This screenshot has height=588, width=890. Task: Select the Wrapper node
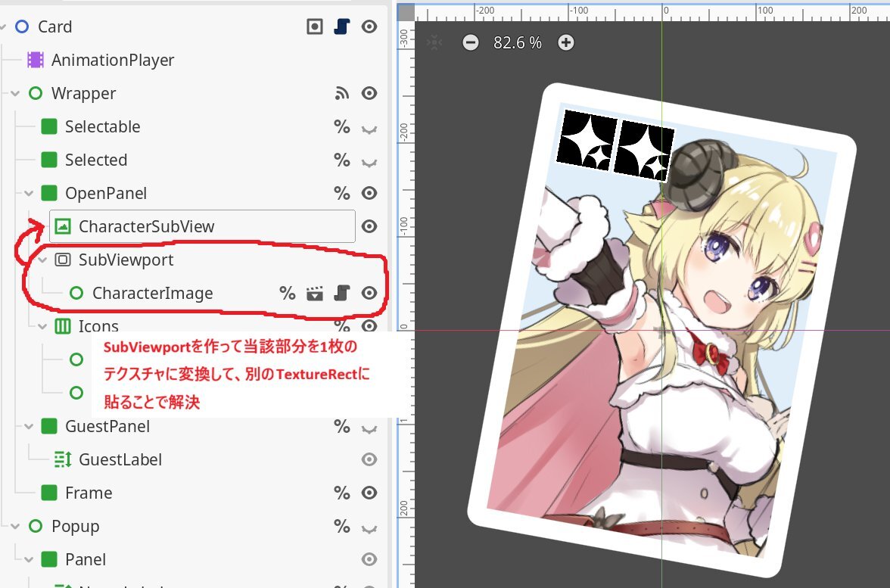(x=84, y=94)
